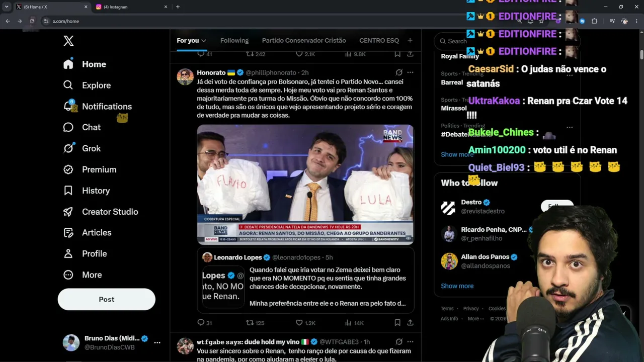Share Honorato's post
The width and height of the screenshot is (644, 362).
coord(410,323)
